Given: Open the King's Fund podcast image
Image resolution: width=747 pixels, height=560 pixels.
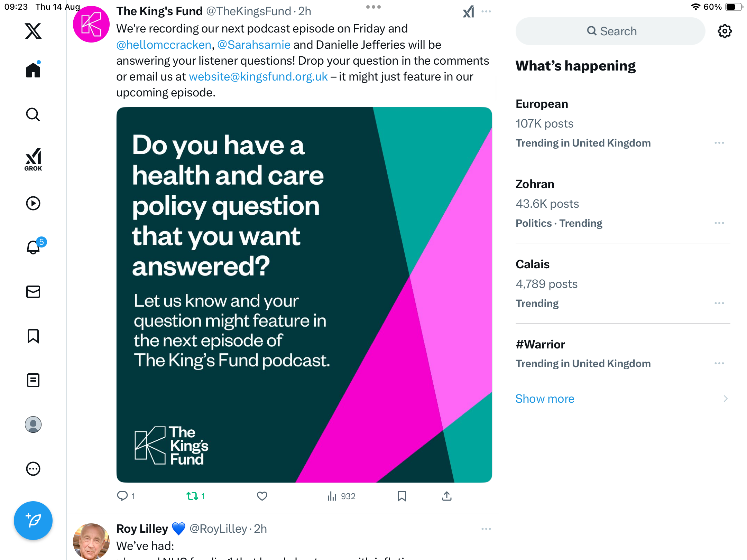Looking at the screenshot, I should tap(304, 295).
